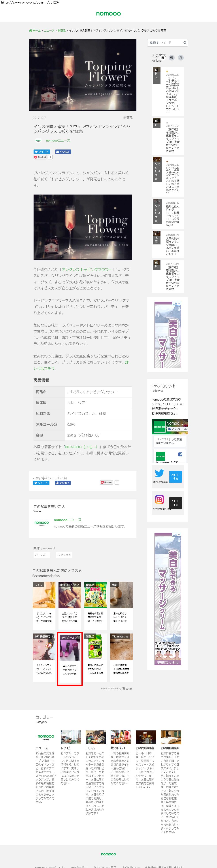Click the Pocket count beside the upper Pocket button
Image resolution: width=217 pixels, height=868 pixels.
pyautogui.click(x=50, y=157)
